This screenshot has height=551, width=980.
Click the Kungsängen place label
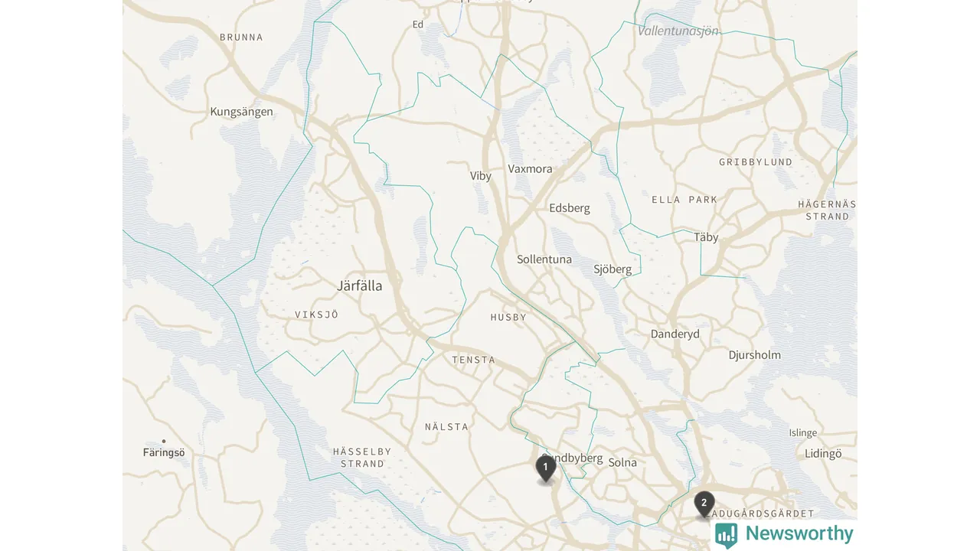pyautogui.click(x=241, y=112)
